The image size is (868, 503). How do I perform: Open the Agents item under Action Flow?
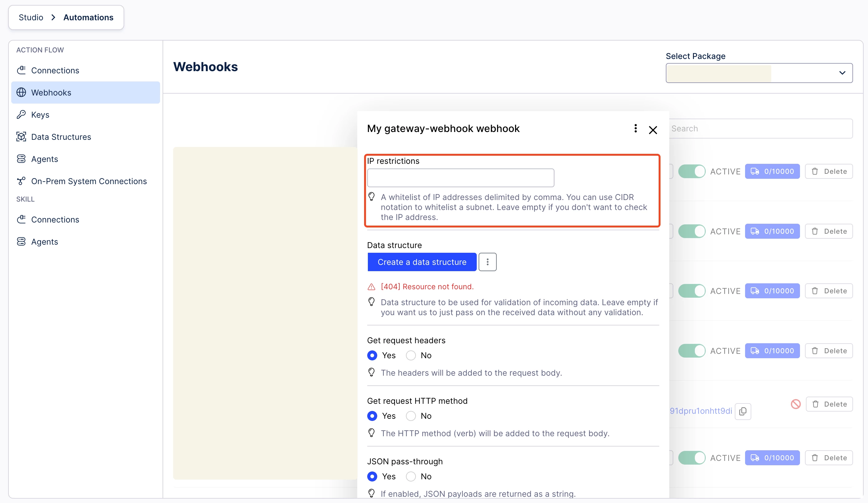pyautogui.click(x=45, y=159)
